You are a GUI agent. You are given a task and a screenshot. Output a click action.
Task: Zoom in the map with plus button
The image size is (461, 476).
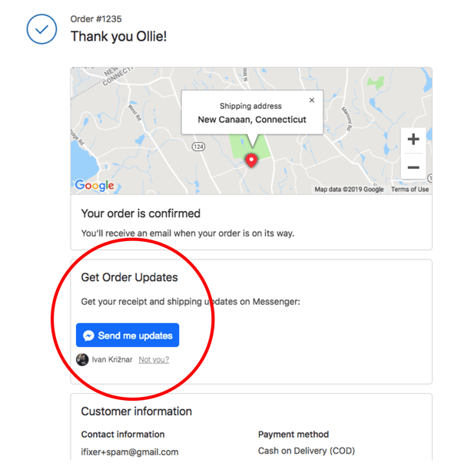tap(413, 139)
